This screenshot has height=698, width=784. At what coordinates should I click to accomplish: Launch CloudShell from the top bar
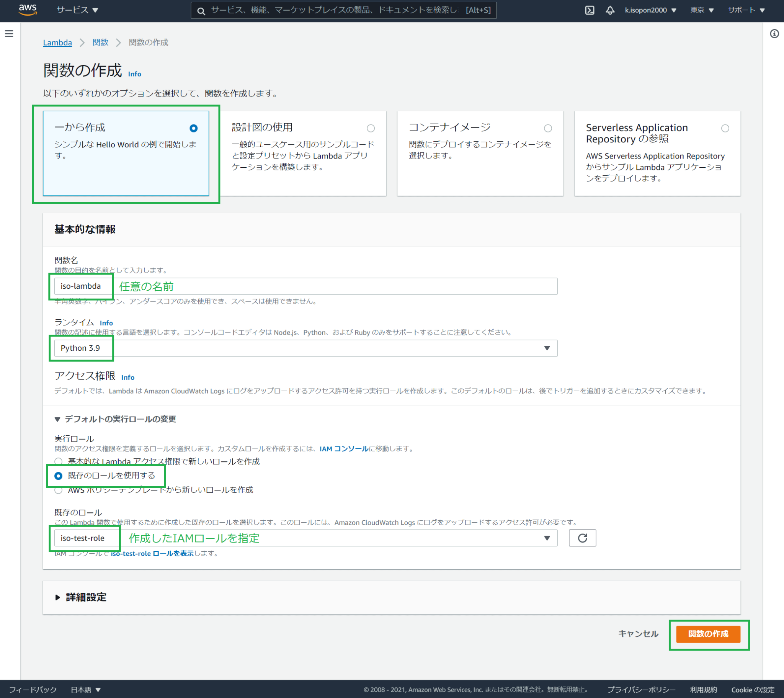[x=590, y=10]
